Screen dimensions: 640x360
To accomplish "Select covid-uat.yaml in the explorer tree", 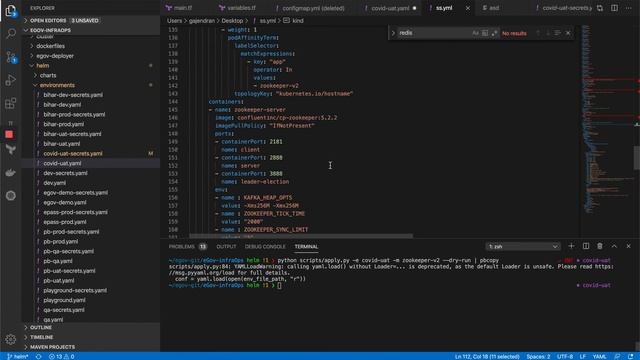I will (x=91, y=163).
